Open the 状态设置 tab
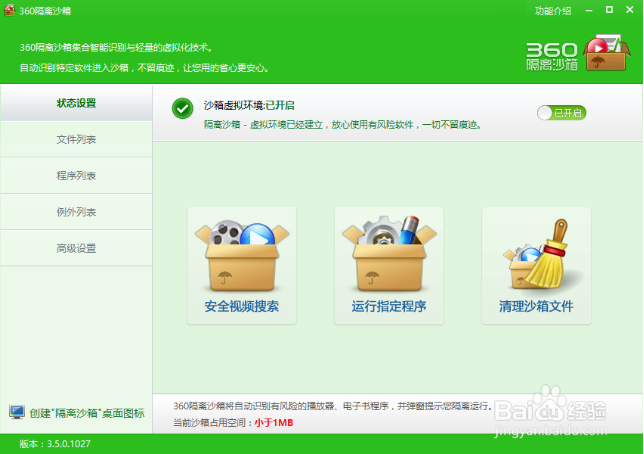644x454 pixels. (x=76, y=103)
